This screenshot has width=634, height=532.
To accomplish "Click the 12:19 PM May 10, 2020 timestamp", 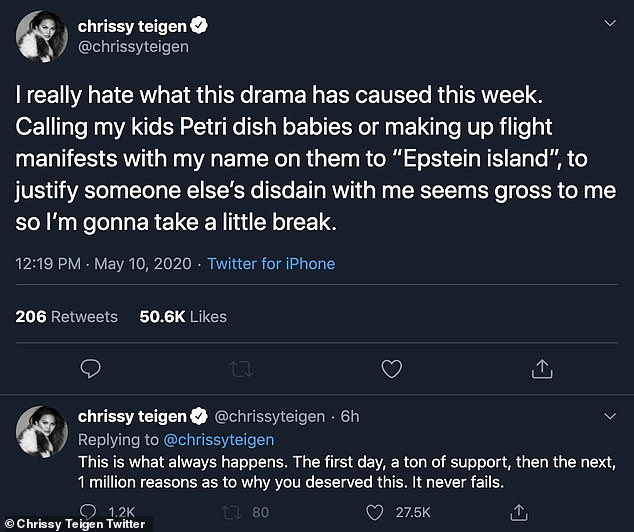I will tap(102, 264).
